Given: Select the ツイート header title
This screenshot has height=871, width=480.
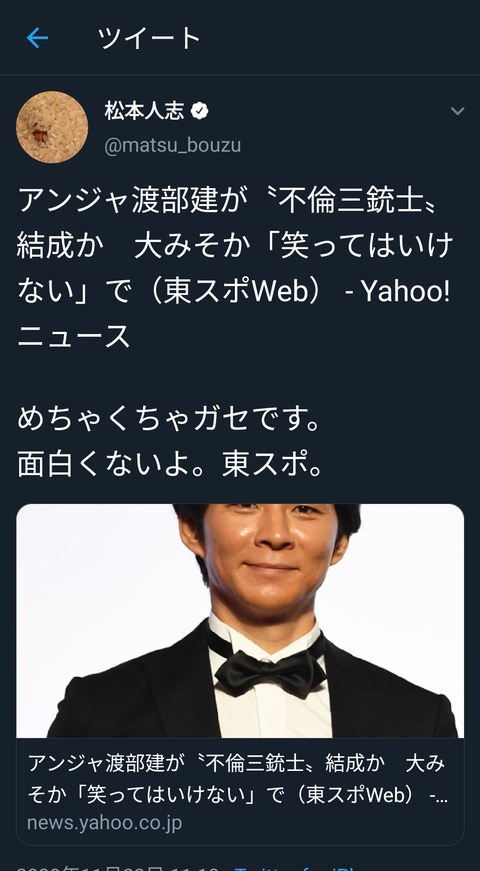Looking at the screenshot, I should pos(149,38).
